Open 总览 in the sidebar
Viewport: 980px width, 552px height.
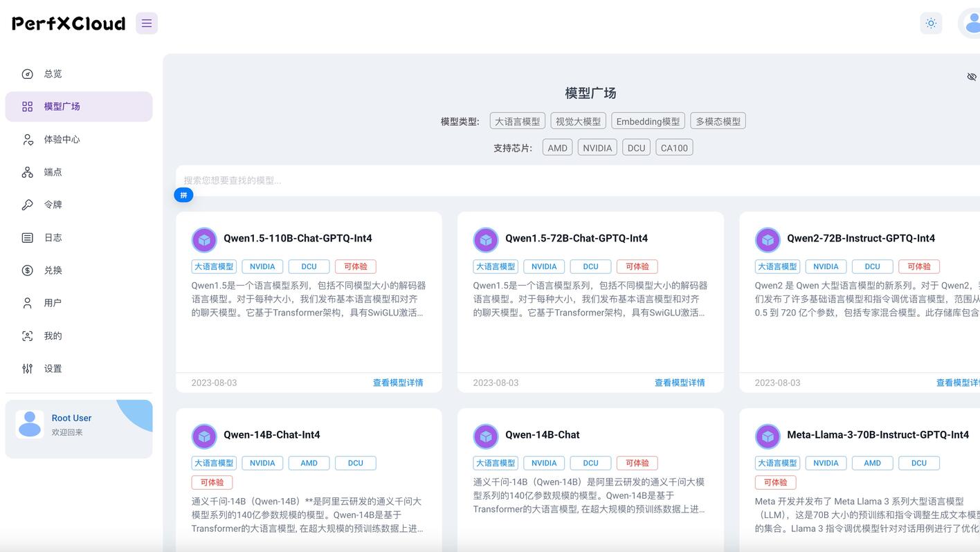[x=79, y=74]
